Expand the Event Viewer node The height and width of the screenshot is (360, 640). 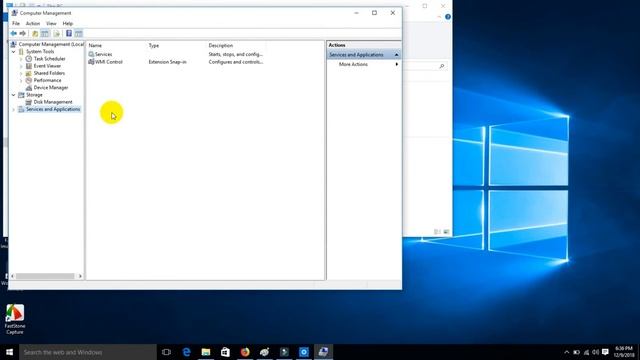21,66
